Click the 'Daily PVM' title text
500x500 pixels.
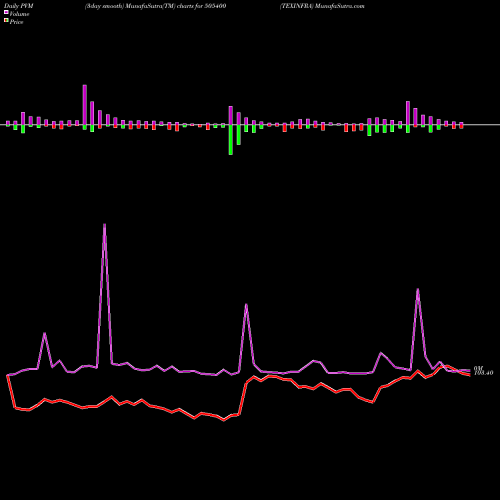(20, 6)
